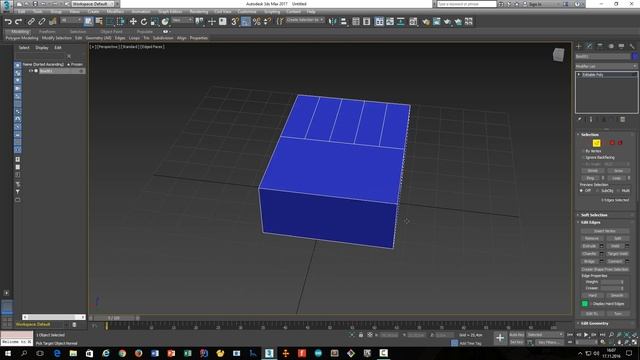Expand the Editable Poly modifier stack entry
Screen dimensions: 640x360
[579, 74]
